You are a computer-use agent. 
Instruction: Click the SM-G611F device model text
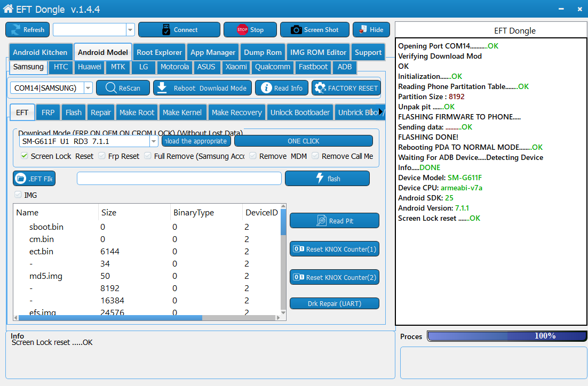click(465, 178)
